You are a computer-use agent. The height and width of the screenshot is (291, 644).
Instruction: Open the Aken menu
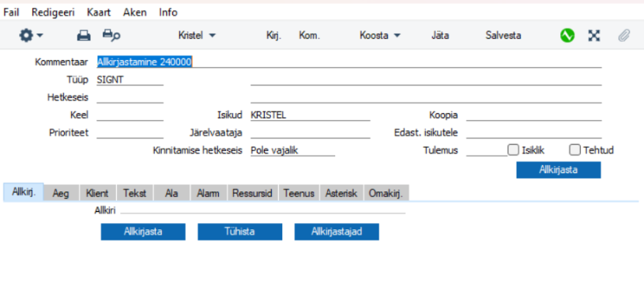click(134, 13)
